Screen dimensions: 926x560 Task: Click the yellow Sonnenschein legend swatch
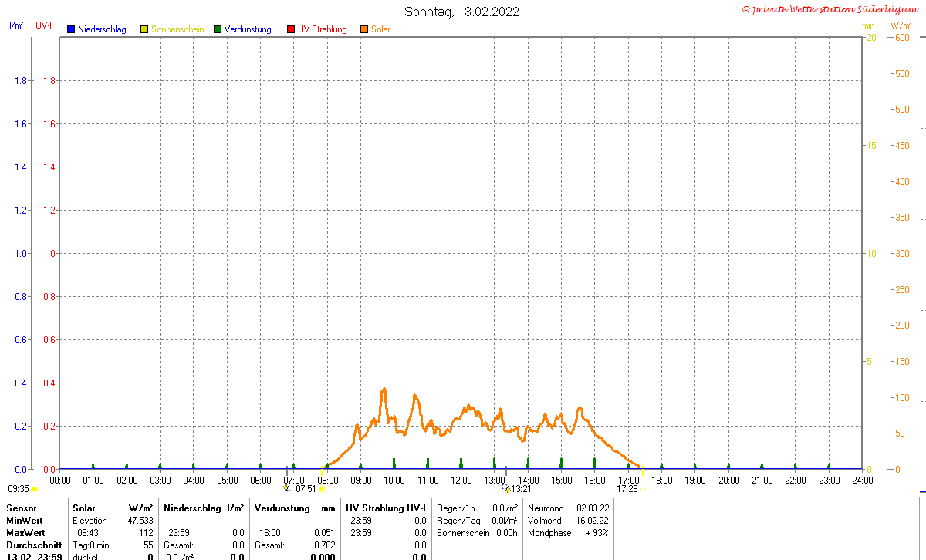coord(144,29)
